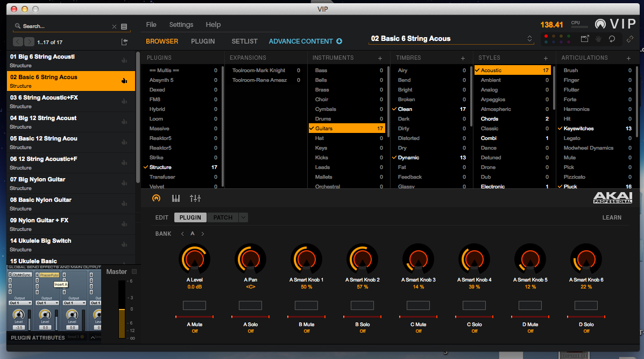The height and width of the screenshot is (359, 644).
Task: Open the third Out 1 output dropdown
Action: [x=74, y=302]
